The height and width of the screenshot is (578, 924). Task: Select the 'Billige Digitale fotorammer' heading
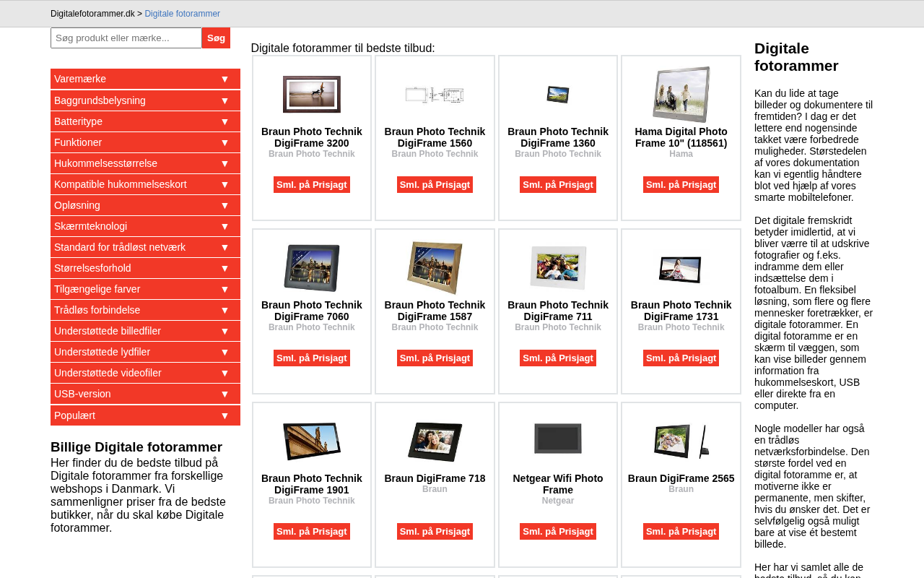pyautogui.click(x=136, y=447)
